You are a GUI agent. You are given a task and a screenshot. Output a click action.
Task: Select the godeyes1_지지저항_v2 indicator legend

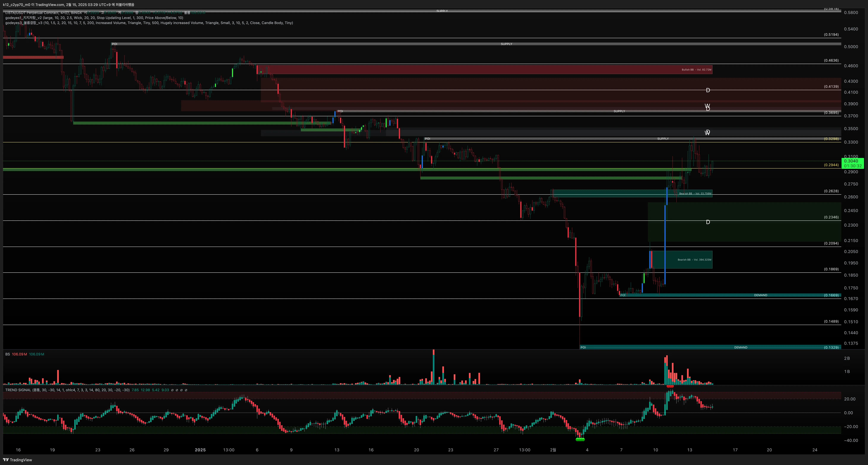(94, 18)
